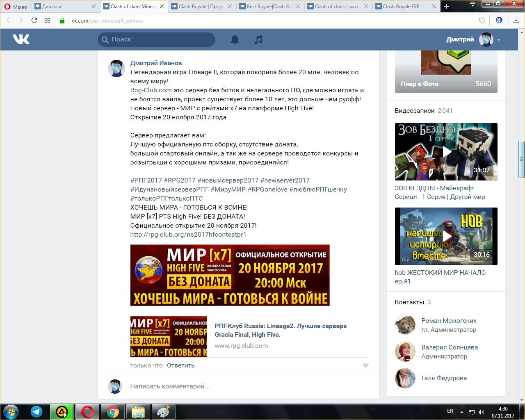Open hashtag #толькоРПГтолькоПТС
The height and width of the screenshot is (420, 525).
[x=167, y=199]
